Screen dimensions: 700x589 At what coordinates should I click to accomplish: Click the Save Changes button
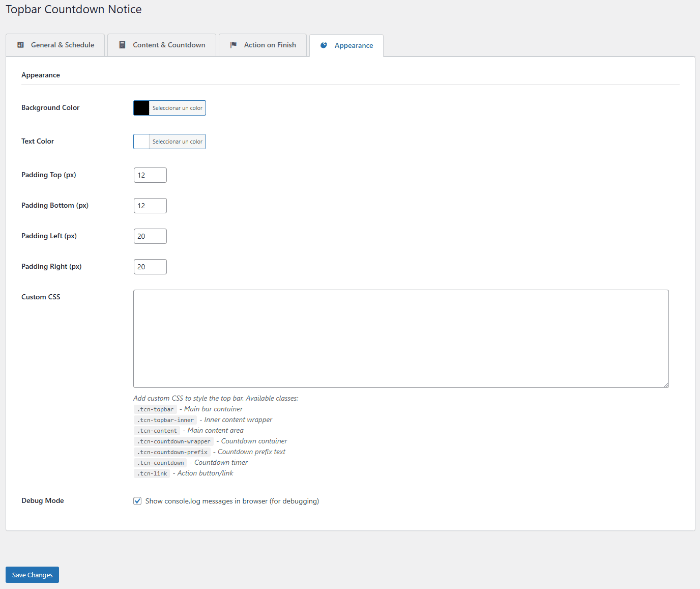point(32,575)
